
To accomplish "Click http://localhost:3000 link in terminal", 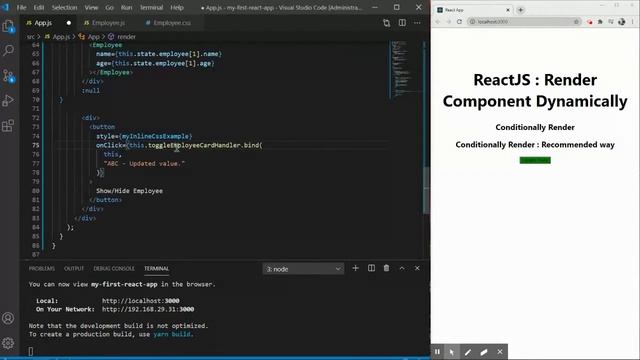I will [140, 300].
